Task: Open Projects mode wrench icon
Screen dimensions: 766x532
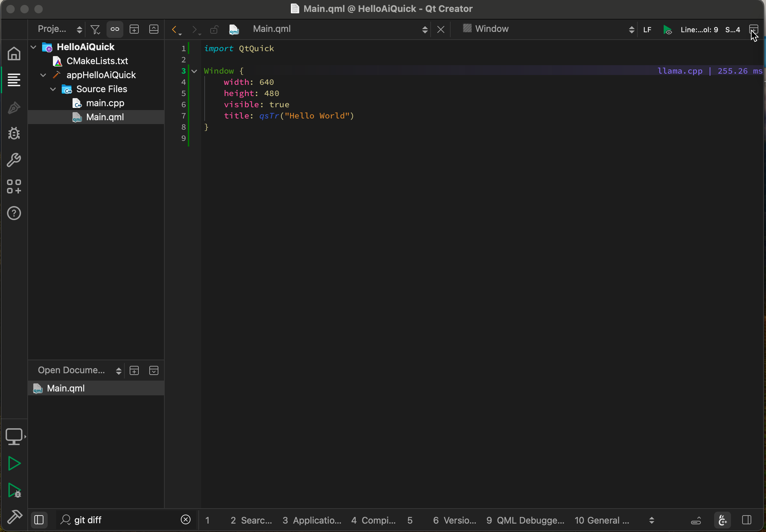Action: [x=14, y=160]
